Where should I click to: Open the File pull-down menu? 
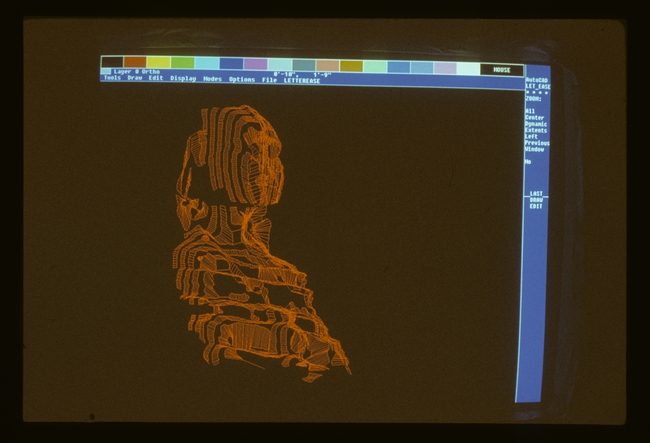point(270,80)
